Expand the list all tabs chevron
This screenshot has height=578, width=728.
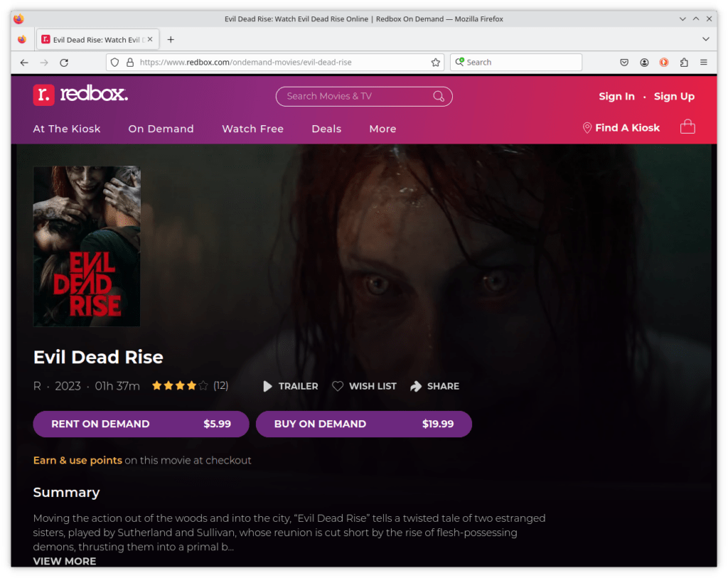click(x=706, y=40)
